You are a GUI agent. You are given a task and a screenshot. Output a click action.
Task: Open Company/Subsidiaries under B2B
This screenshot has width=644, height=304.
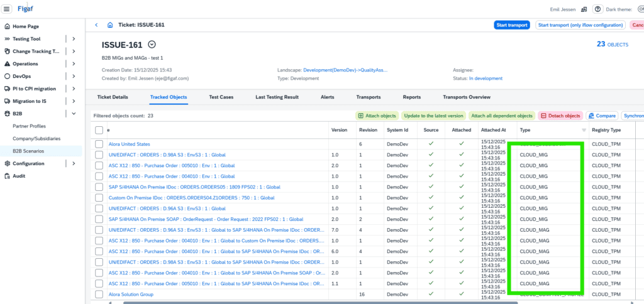click(x=36, y=139)
